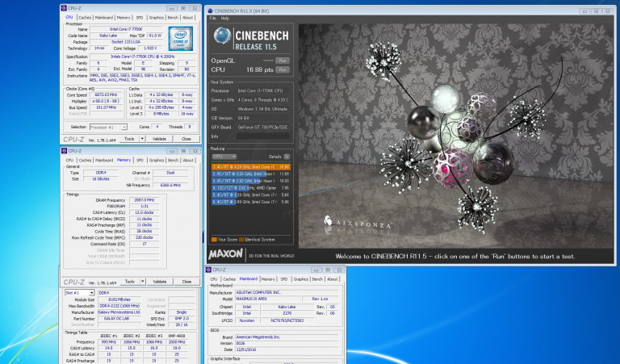Open the CPU ranking type dropdown in Cinebench

coord(224,157)
